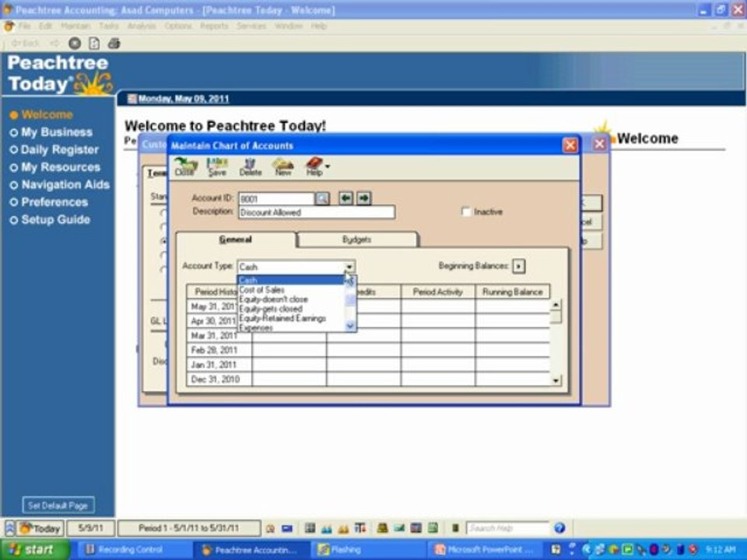This screenshot has height=560, width=747.
Task: Click the New toolbar icon
Action: click(283, 166)
